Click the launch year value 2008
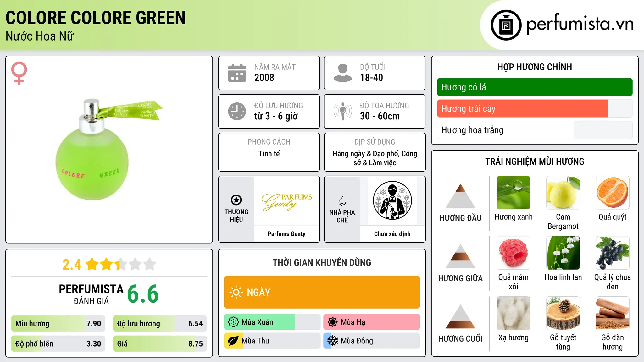Image resolution: width=644 pixels, height=362 pixels. [x=264, y=78]
